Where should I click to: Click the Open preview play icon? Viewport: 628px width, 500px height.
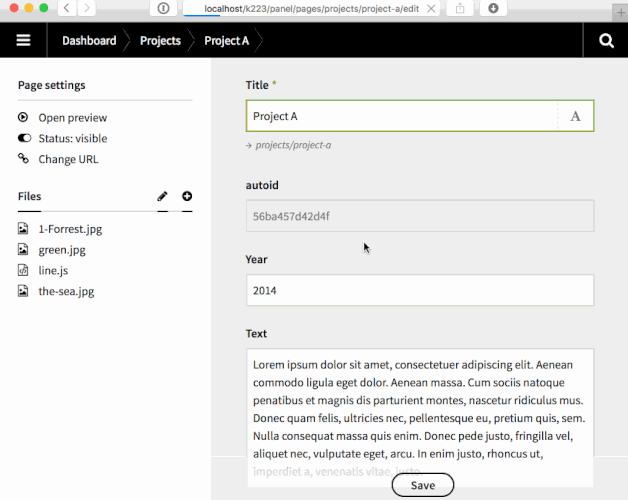(24, 118)
